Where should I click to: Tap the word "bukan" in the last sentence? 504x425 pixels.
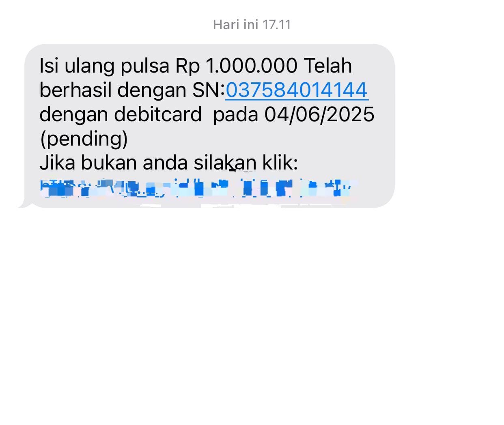click(109, 163)
